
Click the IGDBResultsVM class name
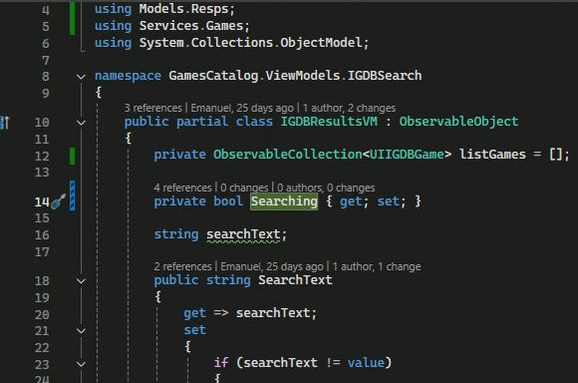(x=329, y=122)
